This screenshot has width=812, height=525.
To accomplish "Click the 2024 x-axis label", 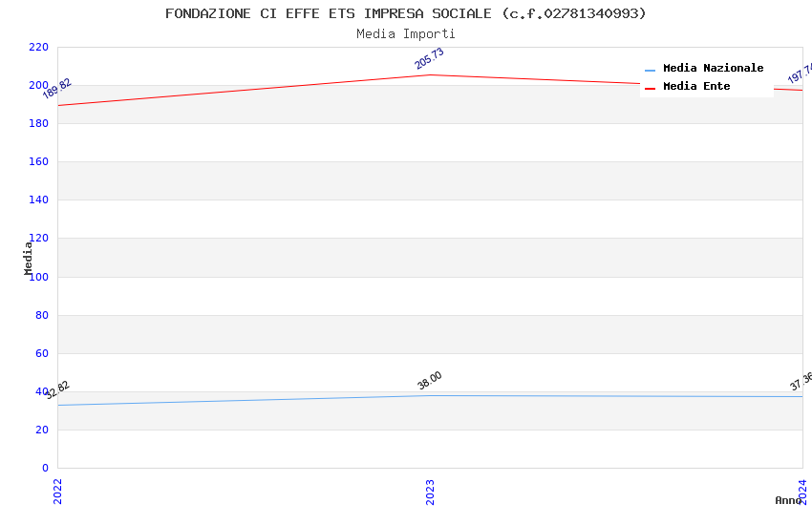I will click(802, 492).
